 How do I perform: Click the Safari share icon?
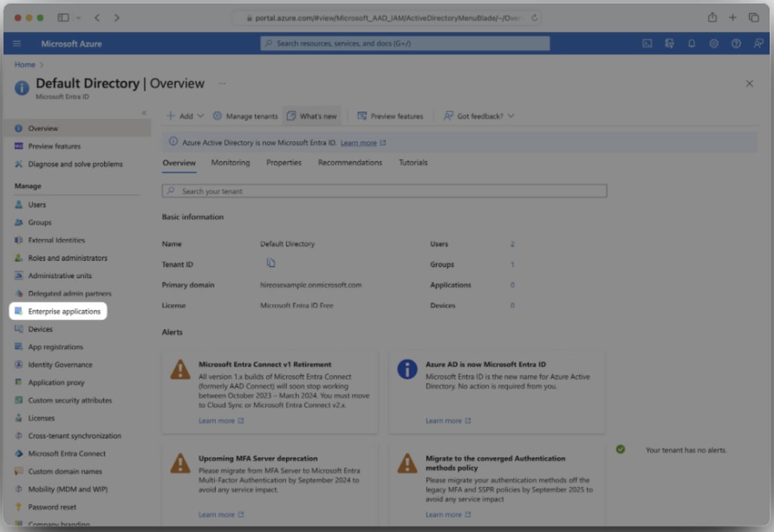[x=712, y=18]
